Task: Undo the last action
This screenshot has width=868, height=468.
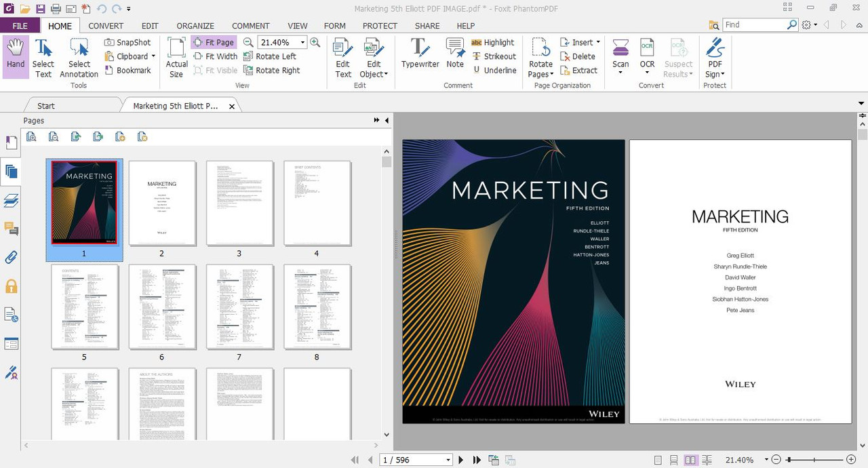Action: click(x=102, y=9)
